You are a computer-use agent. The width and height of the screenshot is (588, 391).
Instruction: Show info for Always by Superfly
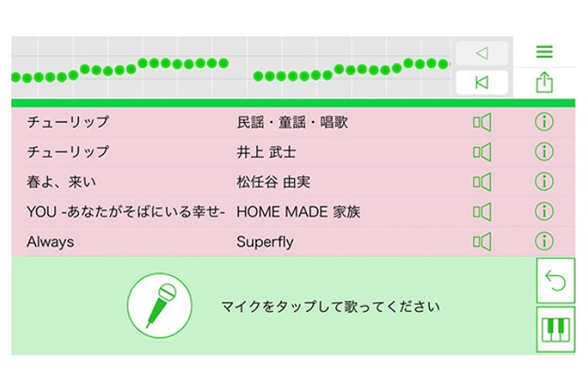click(544, 241)
